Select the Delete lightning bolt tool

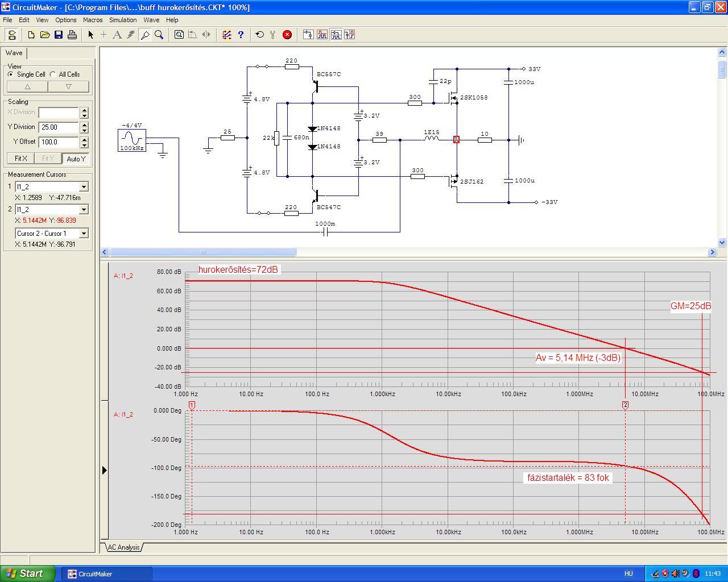(131, 35)
